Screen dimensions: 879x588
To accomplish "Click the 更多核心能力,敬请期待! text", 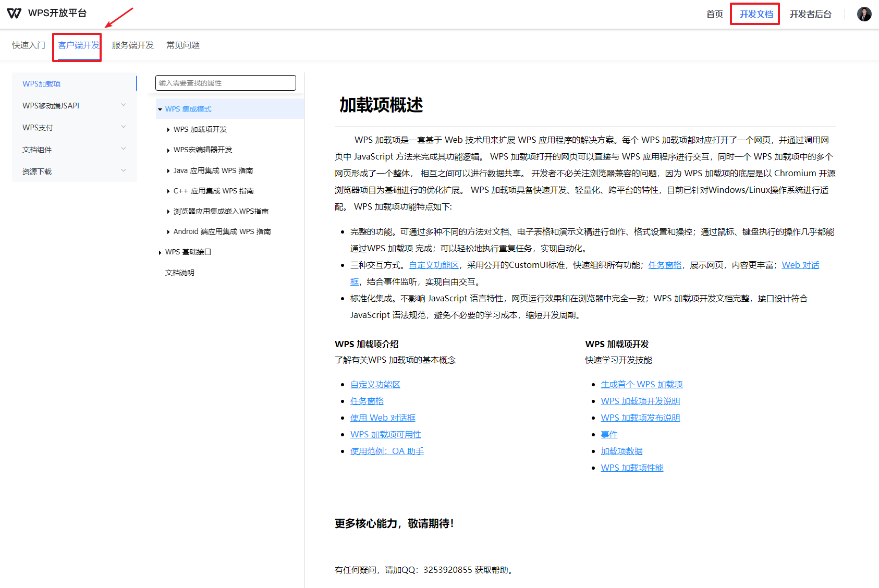I will point(394,523).
